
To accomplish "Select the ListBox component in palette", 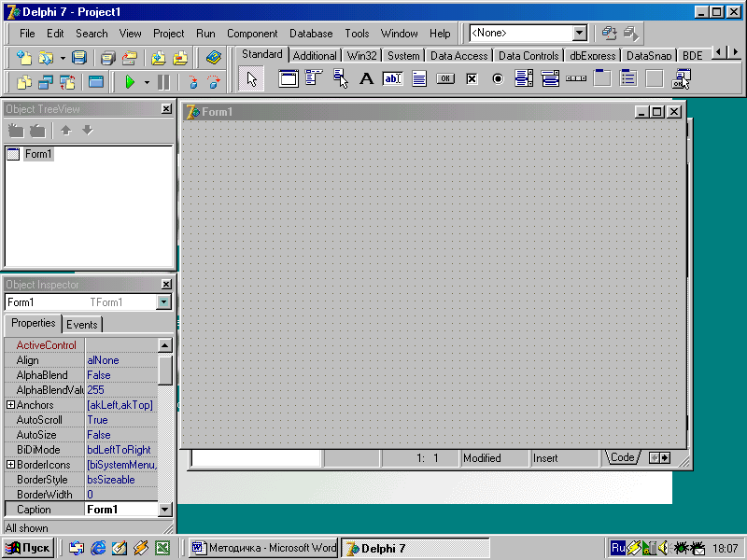I will (524, 78).
